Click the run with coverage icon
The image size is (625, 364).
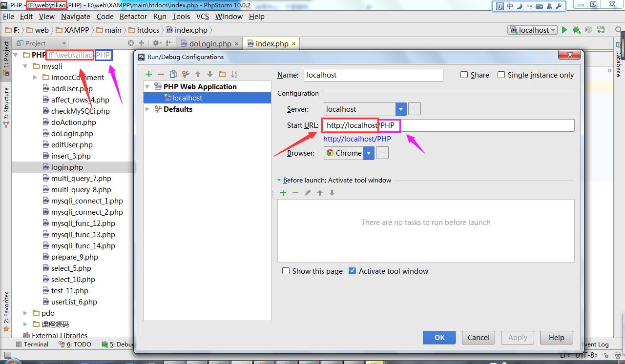pos(589,30)
